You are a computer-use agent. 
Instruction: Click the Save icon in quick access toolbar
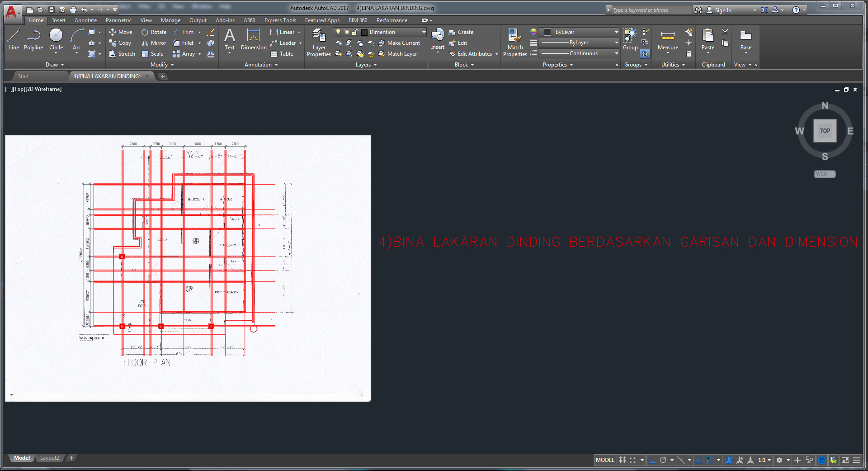click(x=52, y=10)
